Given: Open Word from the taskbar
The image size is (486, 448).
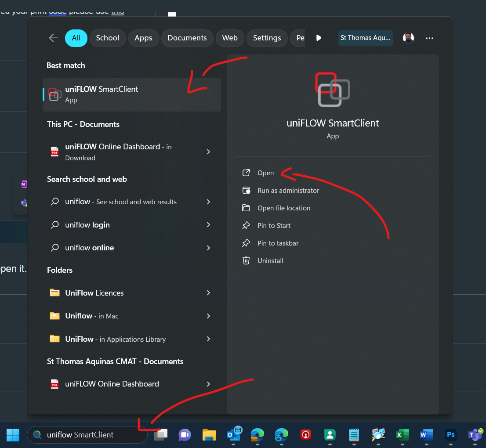Looking at the screenshot, I should (427, 435).
